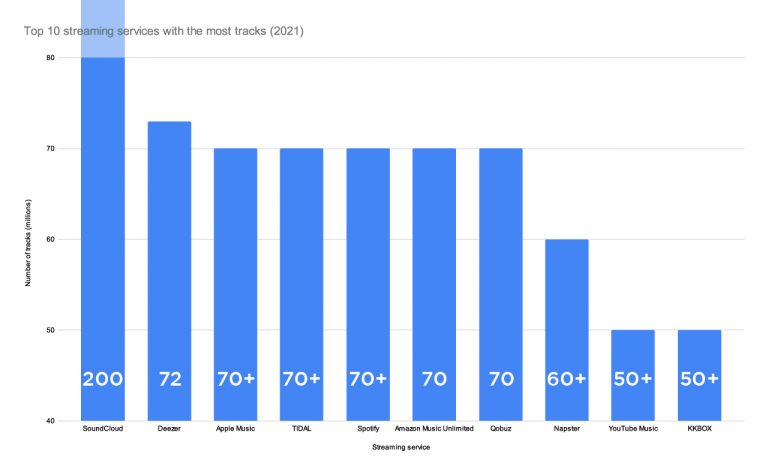Click the "Streaming service" axis title

tap(400, 446)
